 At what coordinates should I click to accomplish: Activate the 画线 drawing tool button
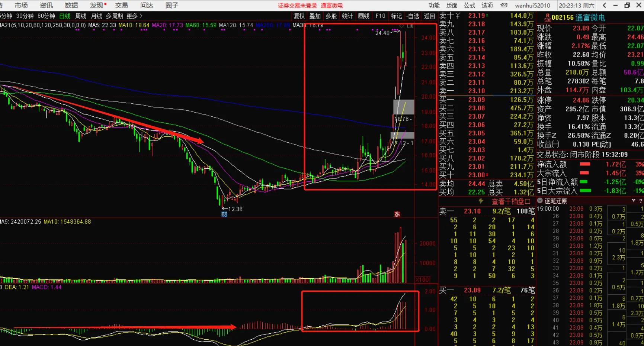tap(364, 16)
